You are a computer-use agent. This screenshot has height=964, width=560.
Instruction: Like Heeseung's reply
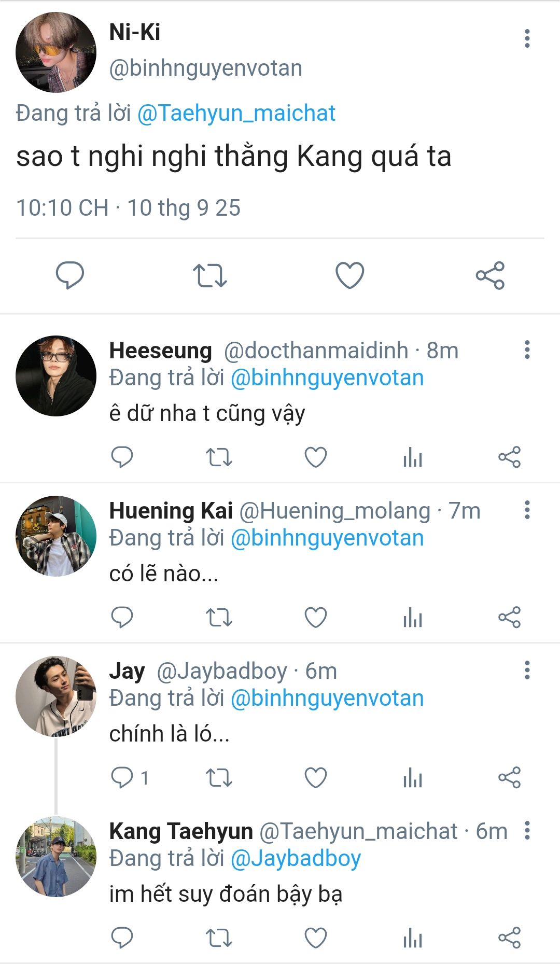point(315,457)
